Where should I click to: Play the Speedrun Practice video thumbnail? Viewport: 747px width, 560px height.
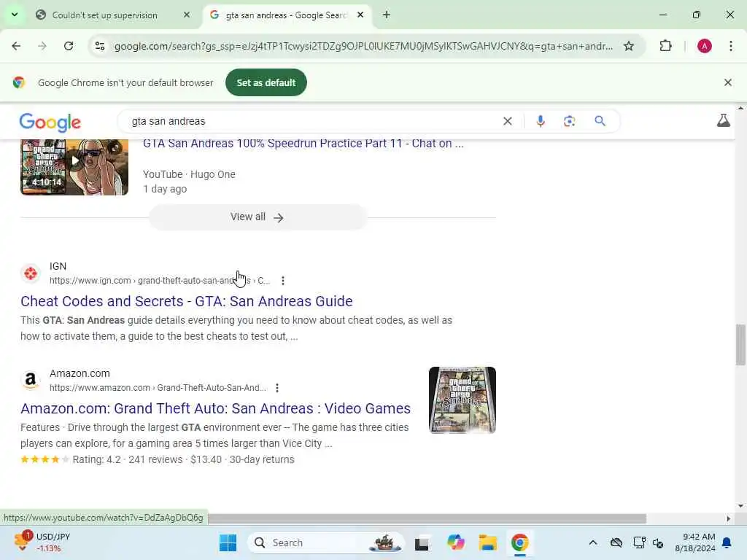click(74, 167)
